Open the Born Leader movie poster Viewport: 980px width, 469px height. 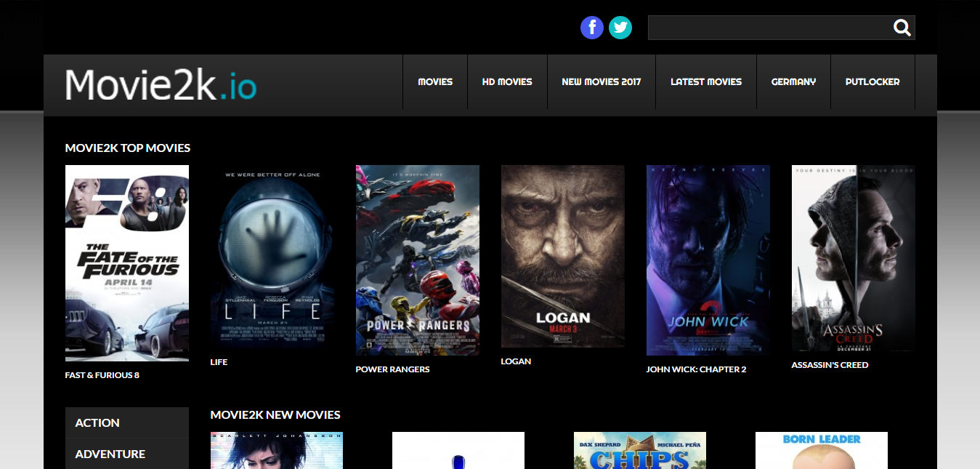(x=822, y=451)
